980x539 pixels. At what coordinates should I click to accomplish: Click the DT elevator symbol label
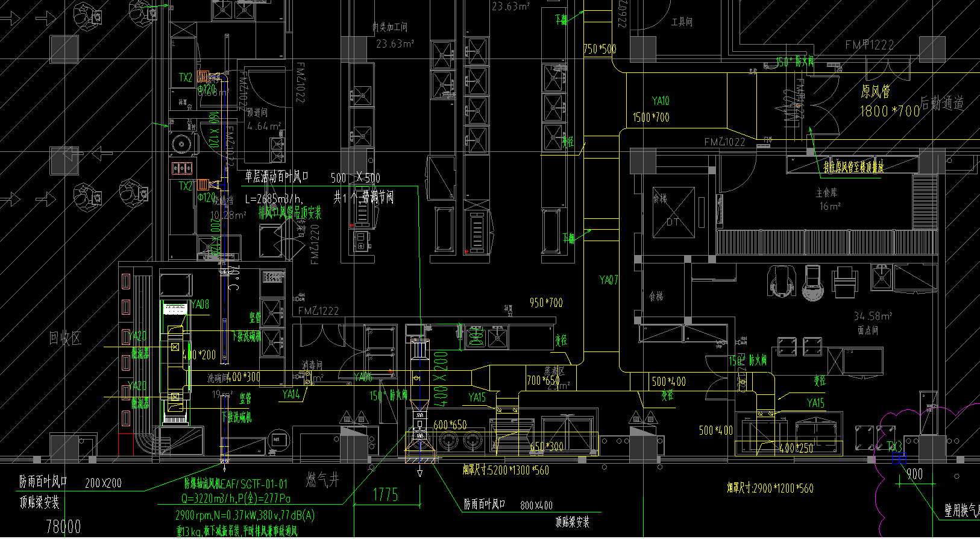point(673,222)
